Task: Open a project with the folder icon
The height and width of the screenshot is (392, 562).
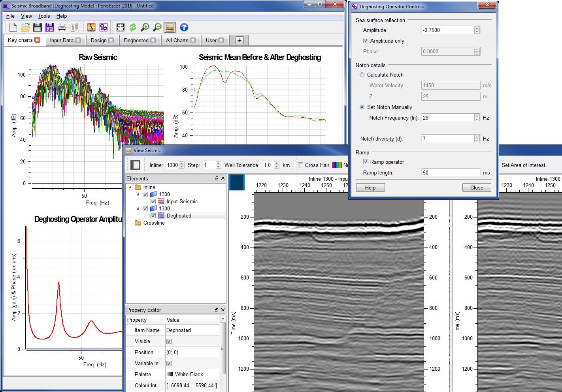Action: (x=25, y=27)
